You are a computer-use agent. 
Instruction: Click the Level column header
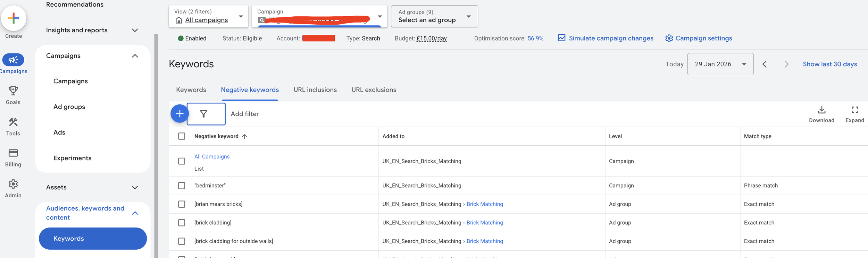tap(615, 136)
